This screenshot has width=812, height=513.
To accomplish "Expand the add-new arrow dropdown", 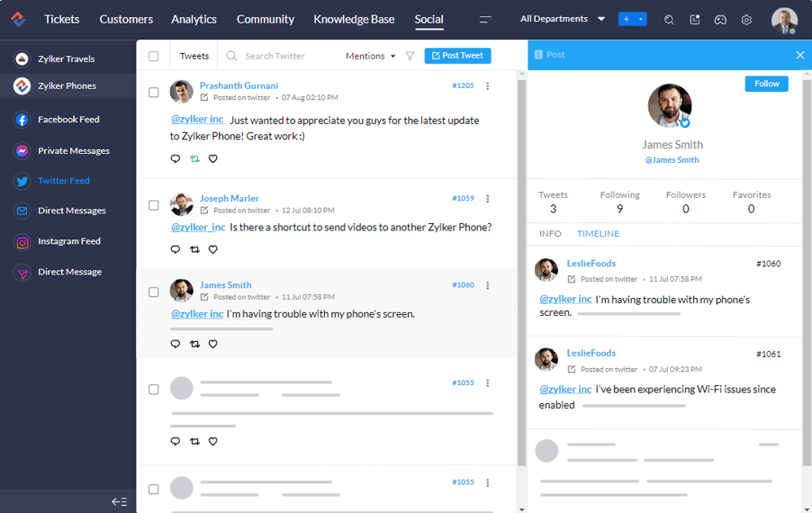I will 641,20.
